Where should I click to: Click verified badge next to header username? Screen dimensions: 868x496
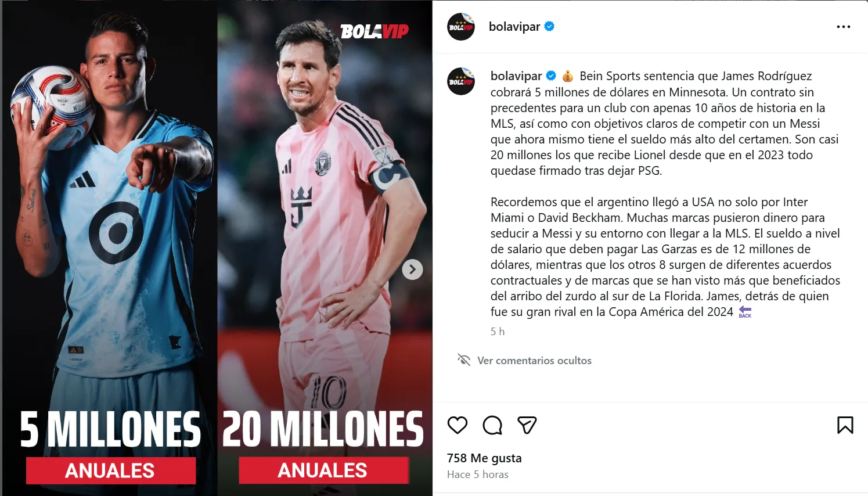coord(549,26)
